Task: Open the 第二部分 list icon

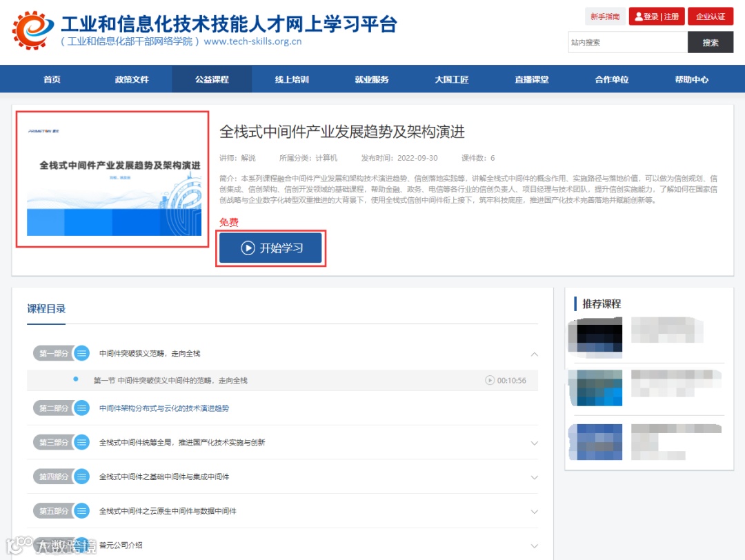Action: (x=81, y=408)
